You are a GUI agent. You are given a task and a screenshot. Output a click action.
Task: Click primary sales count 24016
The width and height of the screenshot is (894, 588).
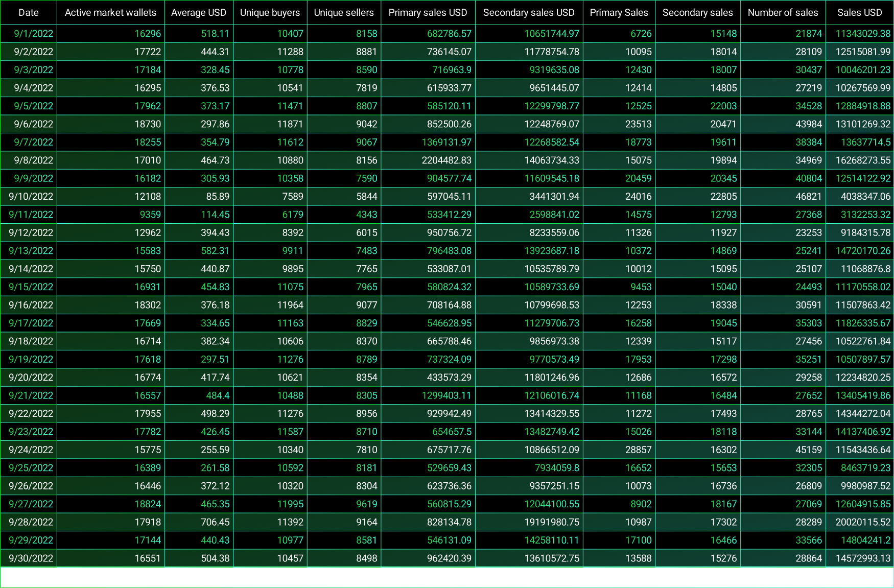pos(619,197)
